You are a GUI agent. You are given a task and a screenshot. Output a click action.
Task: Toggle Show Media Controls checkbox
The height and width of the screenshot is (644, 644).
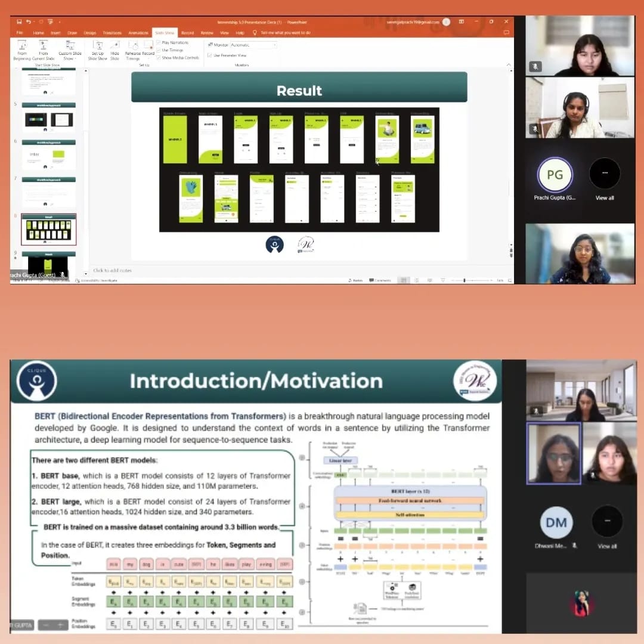pos(159,57)
